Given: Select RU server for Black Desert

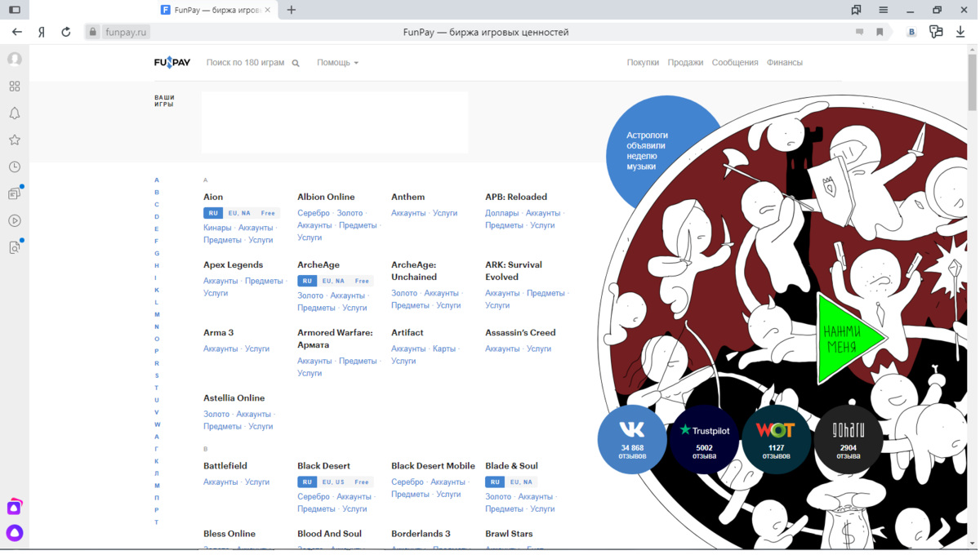Looking at the screenshot, I should point(307,482).
